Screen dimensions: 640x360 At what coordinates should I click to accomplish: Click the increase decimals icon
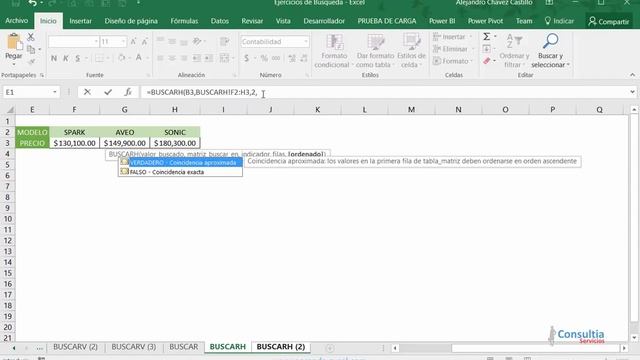point(292,58)
